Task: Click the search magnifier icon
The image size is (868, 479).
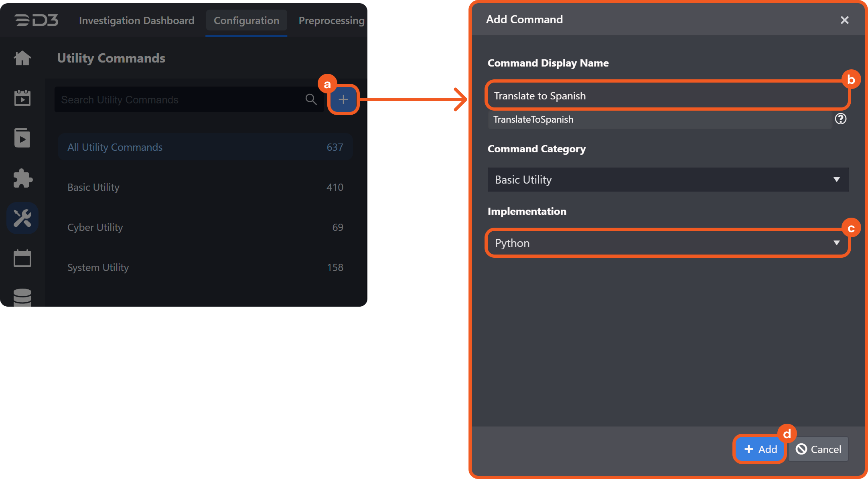Action: [311, 99]
